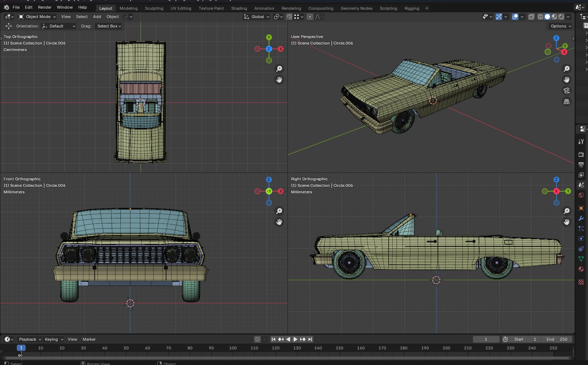Click zoom icon in Top Orthographic viewport

pyautogui.click(x=279, y=69)
